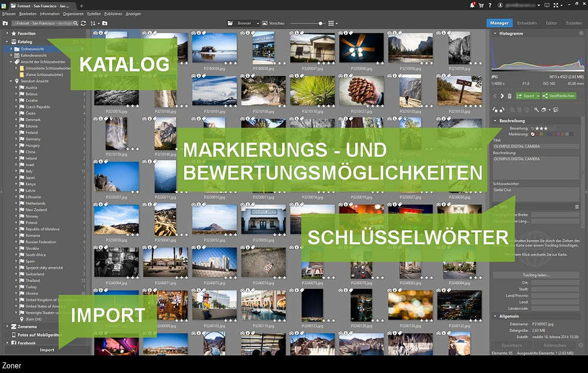Open the shopping cart icon
Image resolution: width=588 pixels, height=373 pixels.
482,5
